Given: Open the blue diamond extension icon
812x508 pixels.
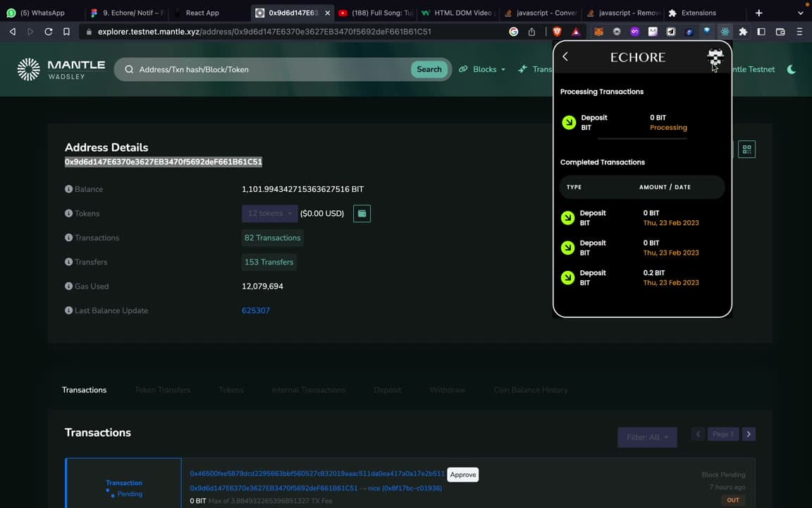Looking at the screenshot, I should [707, 32].
